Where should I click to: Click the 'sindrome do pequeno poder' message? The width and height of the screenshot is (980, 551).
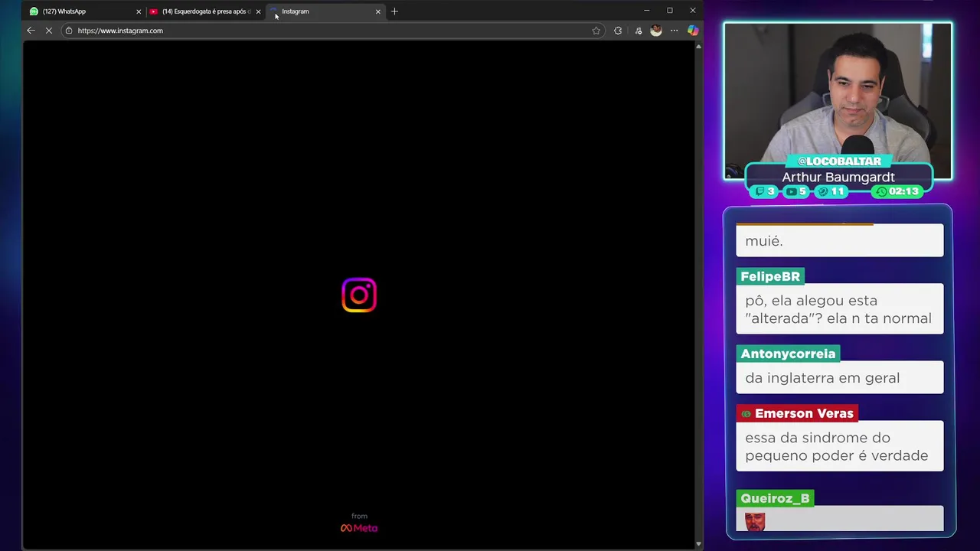[x=840, y=446]
